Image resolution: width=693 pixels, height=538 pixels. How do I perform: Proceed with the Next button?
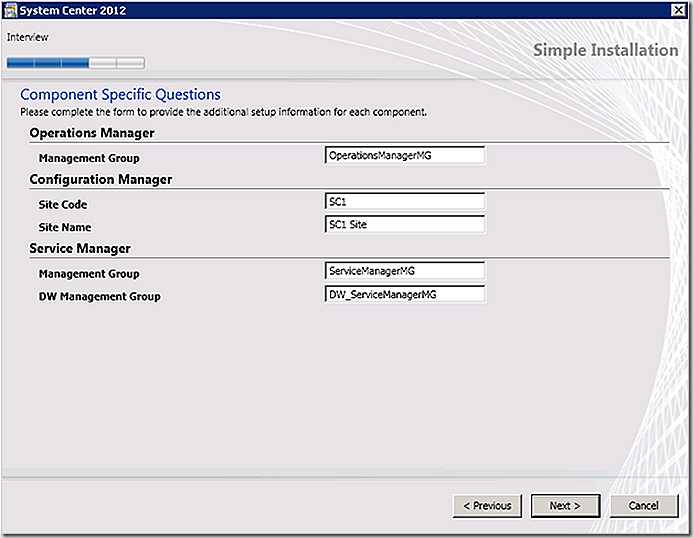pyautogui.click(x=565, y=506)
